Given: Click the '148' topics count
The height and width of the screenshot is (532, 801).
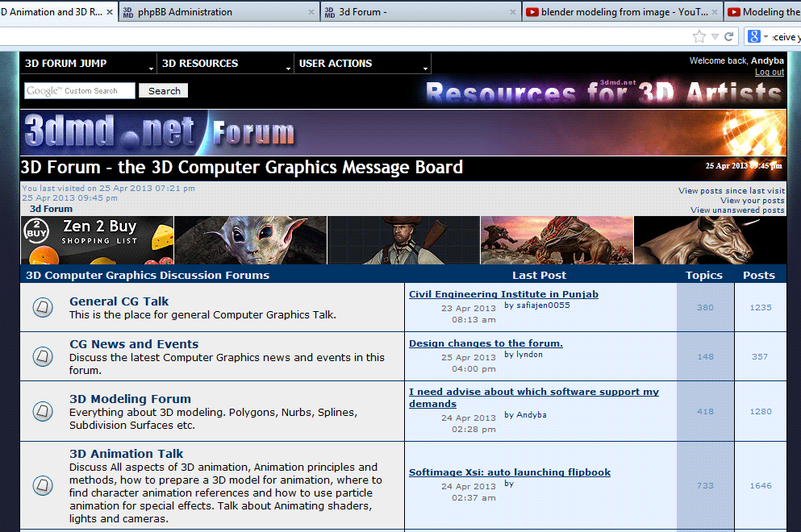Looking at the screenshot, I should coord(706,356).
